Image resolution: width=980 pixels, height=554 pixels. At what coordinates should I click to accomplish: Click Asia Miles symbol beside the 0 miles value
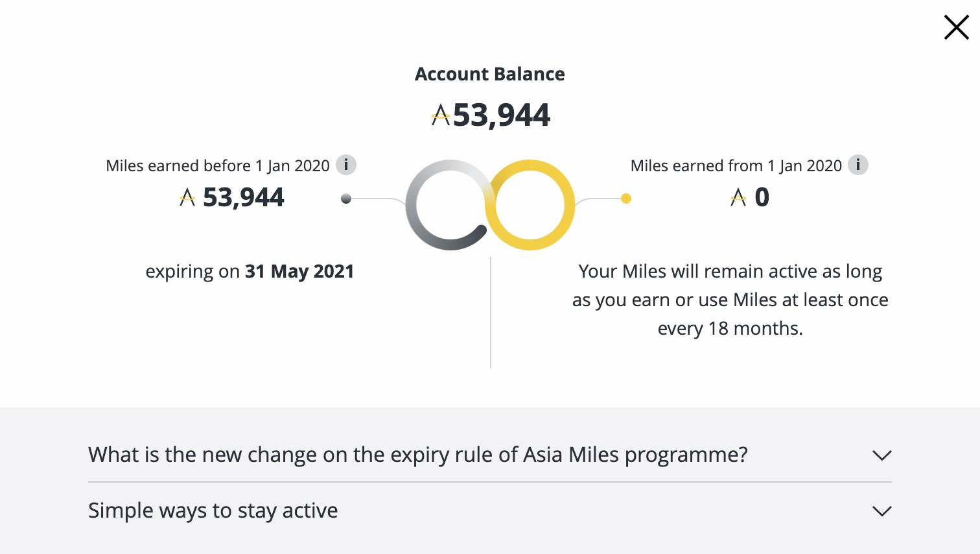pyautogui.click(x=738, y=197)
